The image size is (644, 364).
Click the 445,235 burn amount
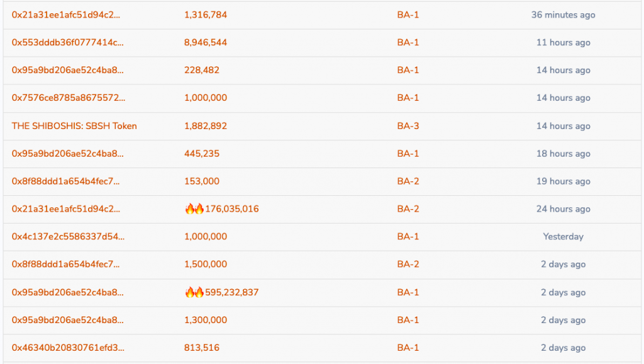tap(202, 154)
